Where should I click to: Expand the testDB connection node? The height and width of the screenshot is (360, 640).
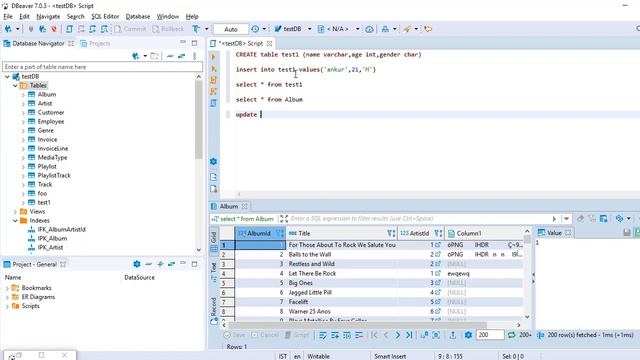coord(7,77)
